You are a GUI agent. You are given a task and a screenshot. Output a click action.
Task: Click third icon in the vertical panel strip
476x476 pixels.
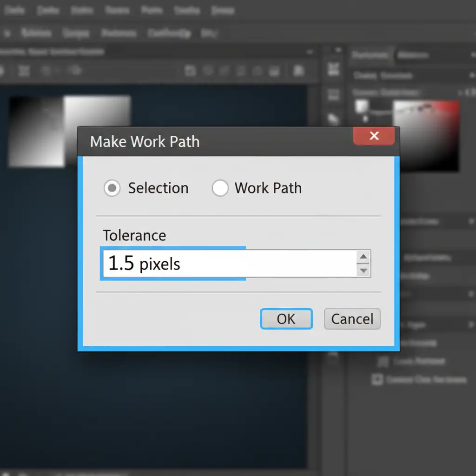point(334,119)
